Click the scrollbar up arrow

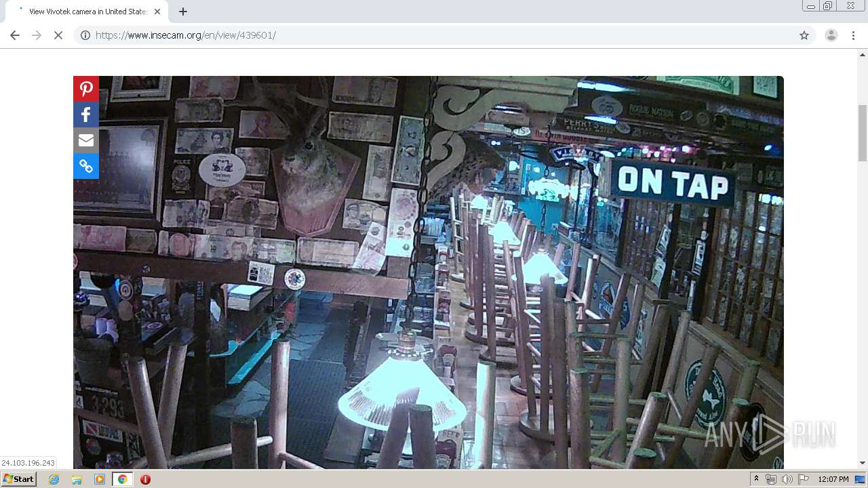coord(863,55)
